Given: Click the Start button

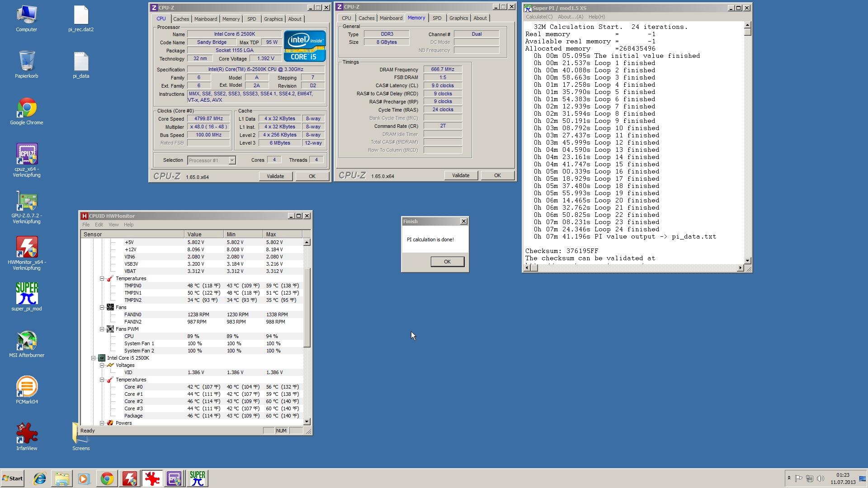Looking at the screenshot, I should 12,479.
